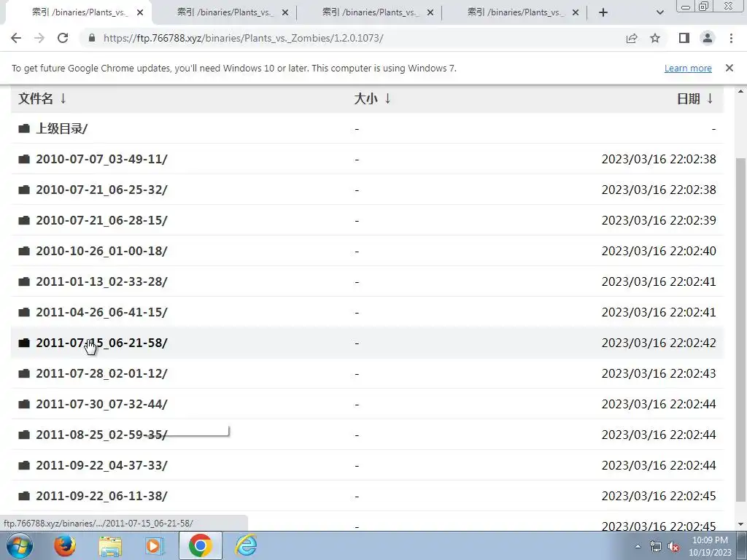Open Windows Explorer from the taskbar
Viewport: 747px width, 560px height.
(110, 546)
